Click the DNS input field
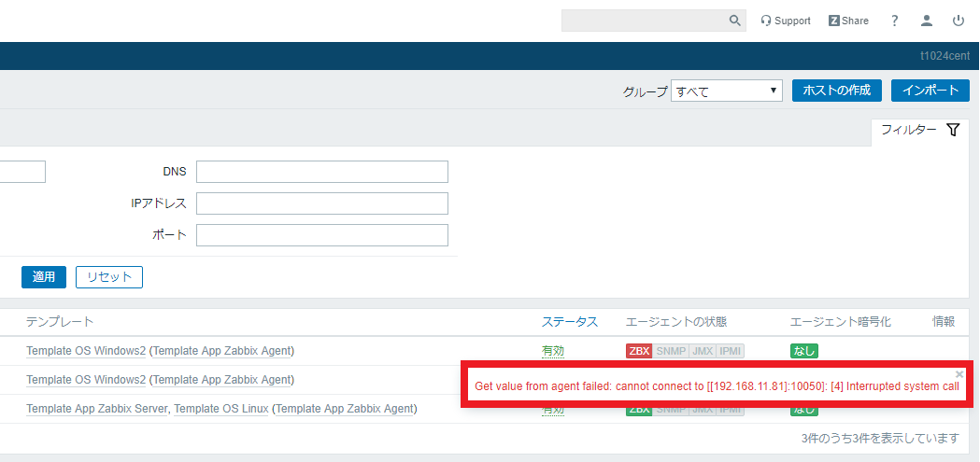This screenshot has width=980, height=462. coord(322,172)
